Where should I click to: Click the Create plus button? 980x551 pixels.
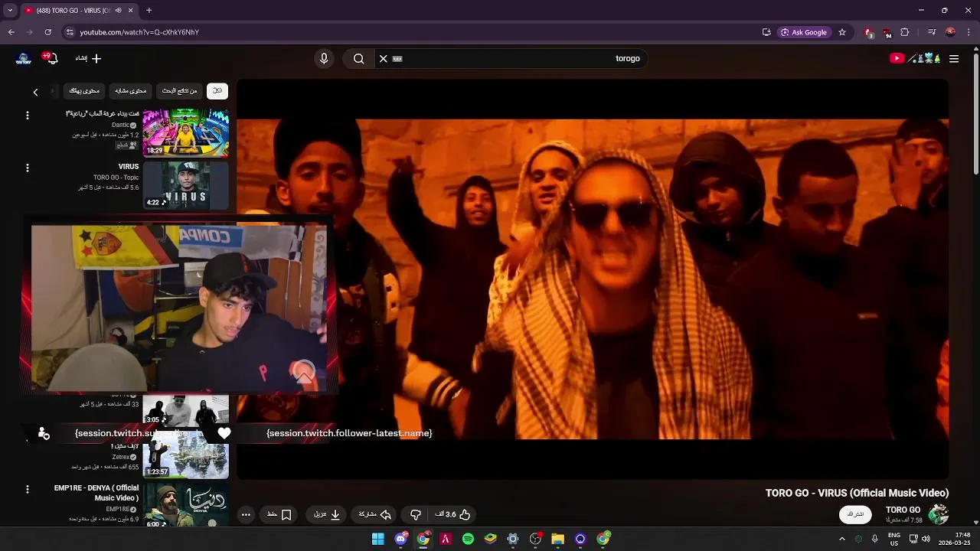(x=88, y=59)
